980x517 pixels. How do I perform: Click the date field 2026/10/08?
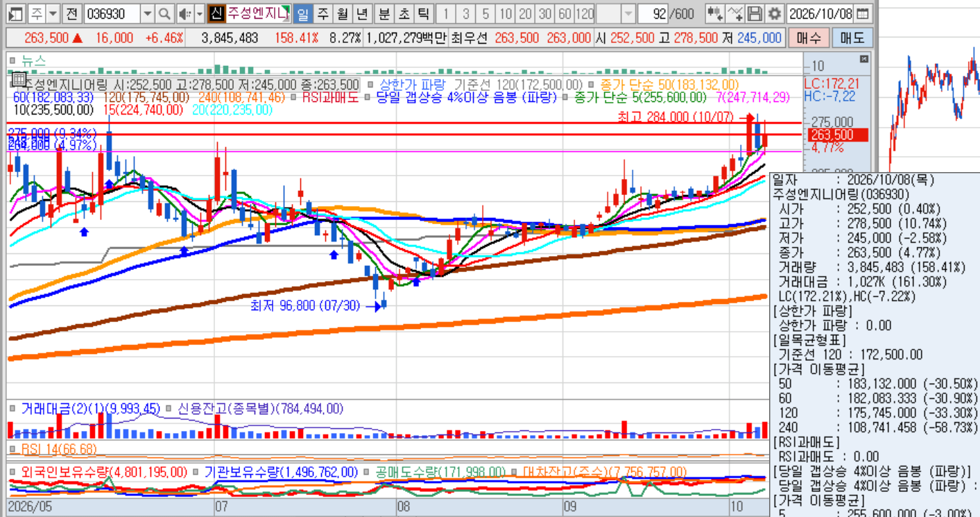click(x=820, y=13)
